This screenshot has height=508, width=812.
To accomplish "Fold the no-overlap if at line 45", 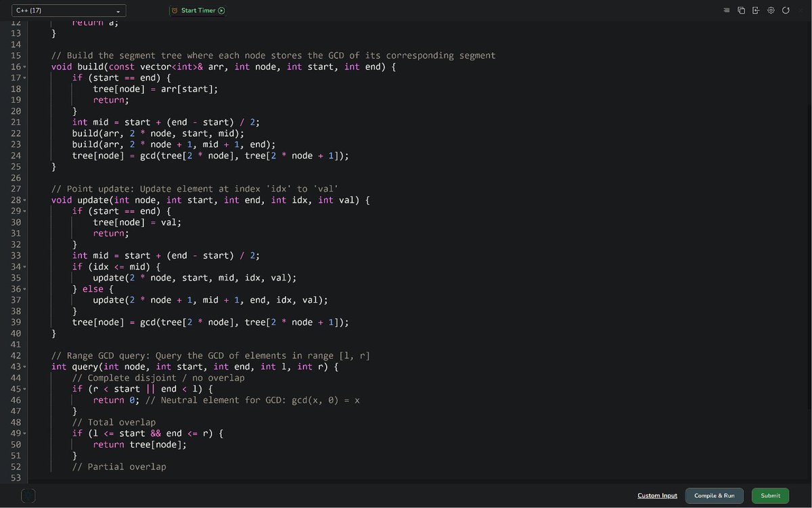I will click(x=24, y=389).
